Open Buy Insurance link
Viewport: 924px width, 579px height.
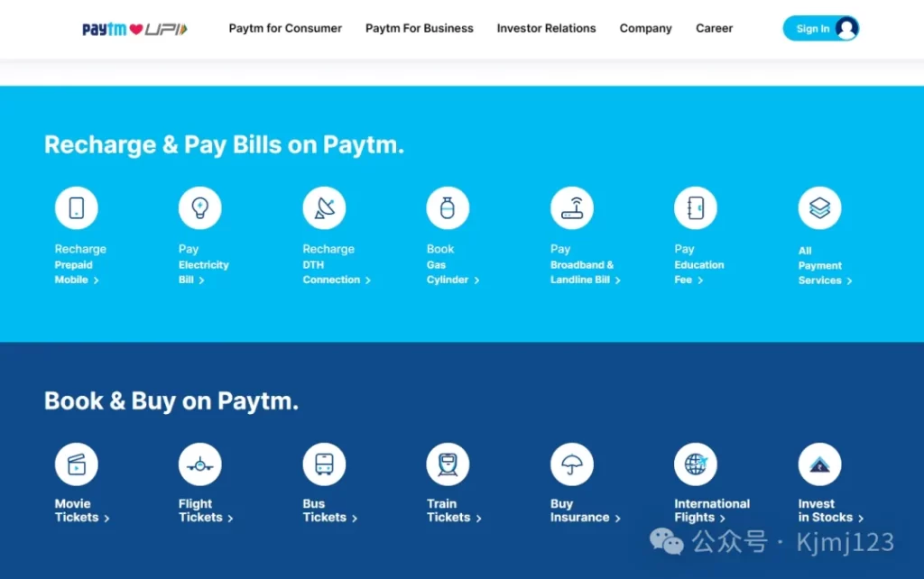point(585,510)
